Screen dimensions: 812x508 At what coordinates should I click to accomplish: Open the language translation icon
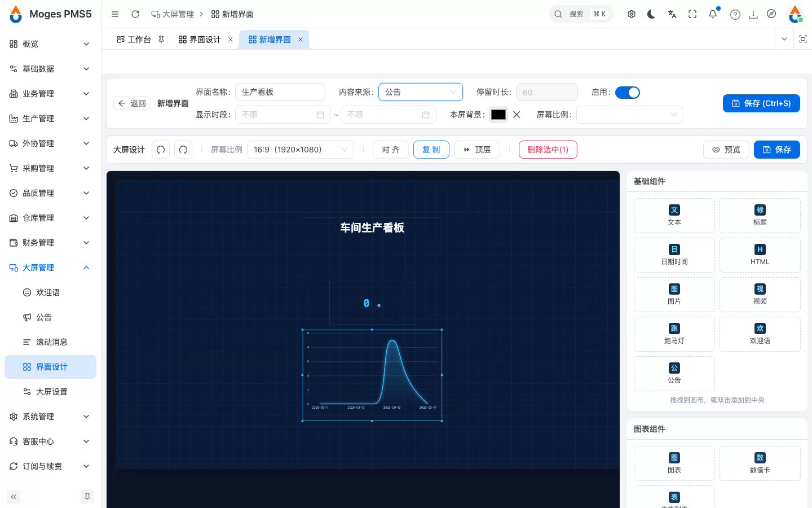coord(672,14)
